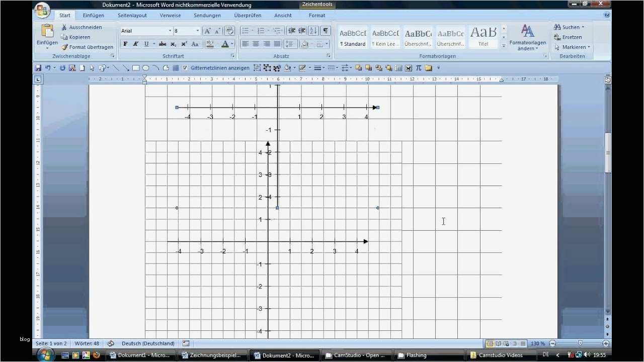Viewport: 644px width, 362px height.
Task: Toggle Gitternetzlinien anzeigen checkbox
Action: 185,68
